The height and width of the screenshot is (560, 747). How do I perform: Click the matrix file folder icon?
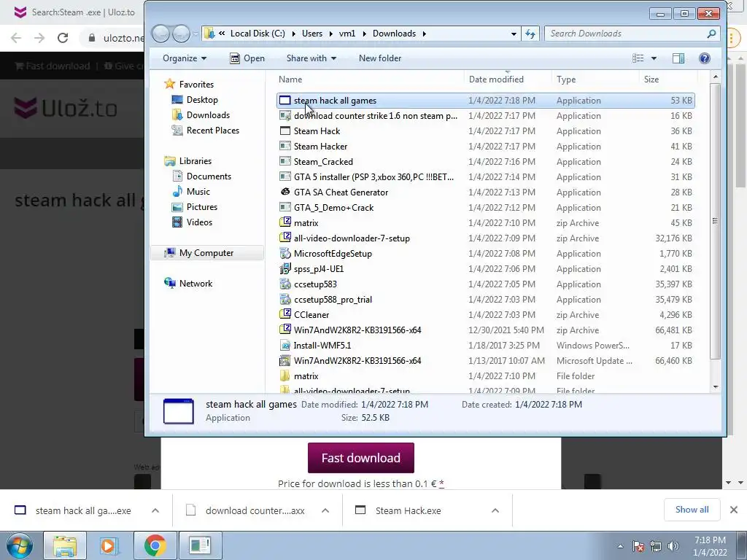[x=285, y=376]
